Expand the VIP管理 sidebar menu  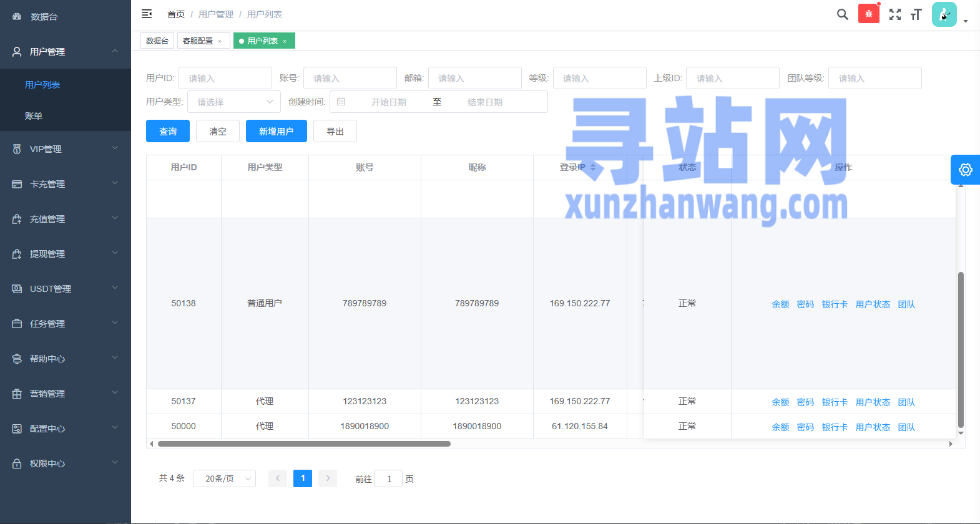click(66, 149)
